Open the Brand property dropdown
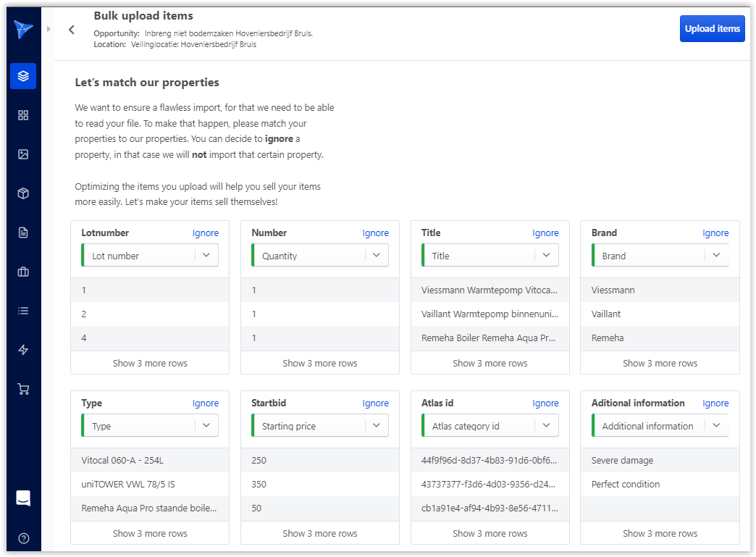Viewport: 756px width, 557px height. 716,256
